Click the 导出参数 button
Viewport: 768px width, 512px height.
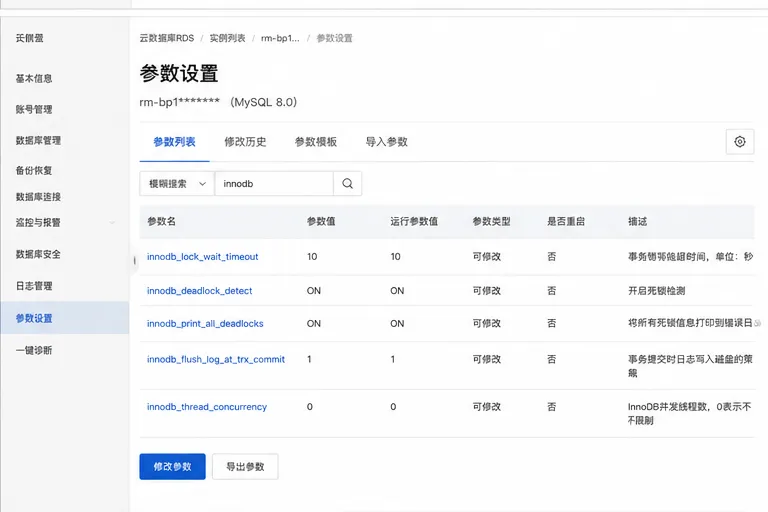pyautogui.click(x=245, y=466)
